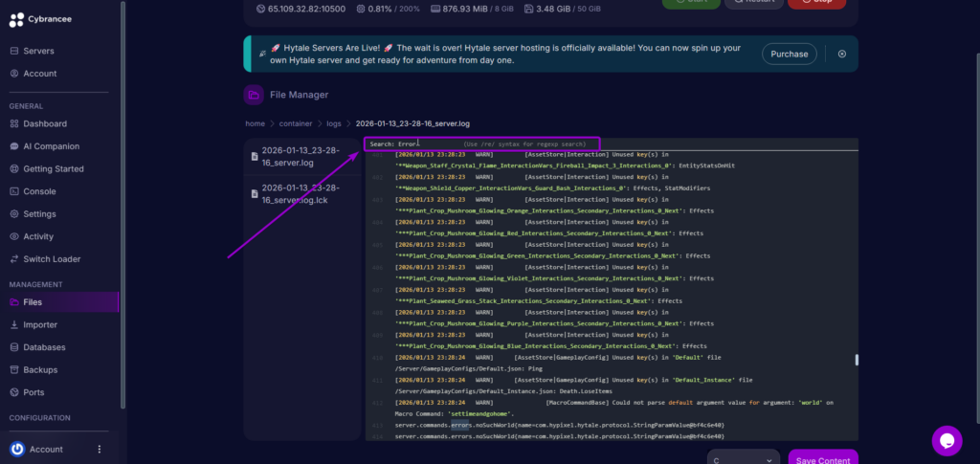Open the Console page

39,191
